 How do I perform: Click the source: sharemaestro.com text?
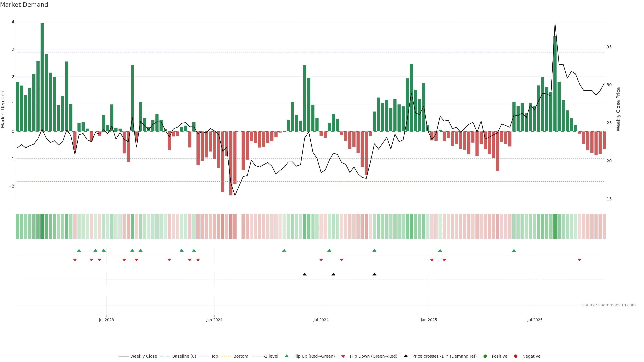[x=609, y=305]
